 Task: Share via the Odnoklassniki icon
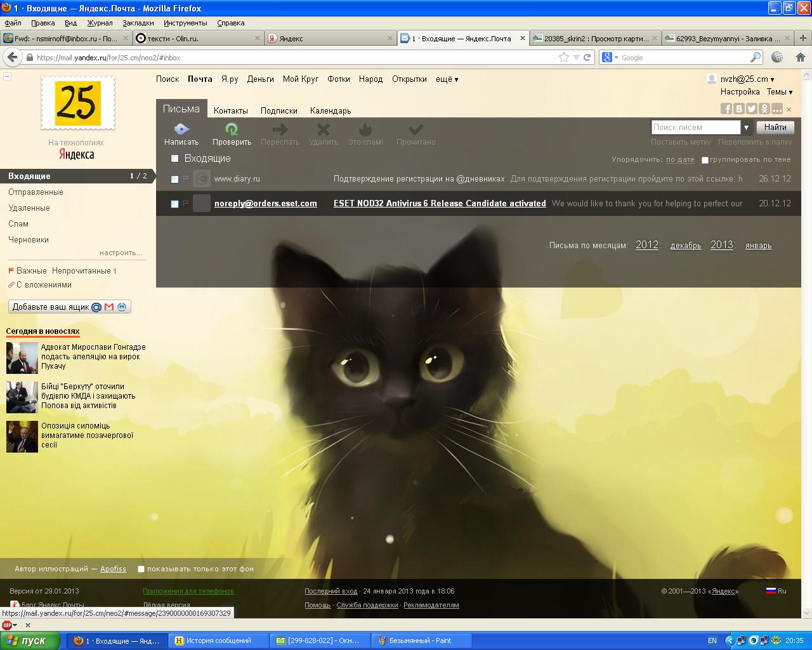point(764,109)
